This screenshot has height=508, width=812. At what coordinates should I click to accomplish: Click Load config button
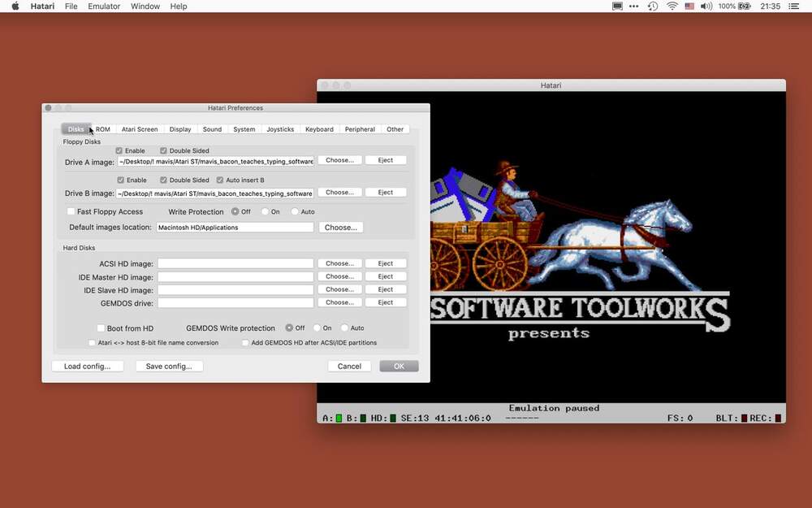tap(88, 366)
